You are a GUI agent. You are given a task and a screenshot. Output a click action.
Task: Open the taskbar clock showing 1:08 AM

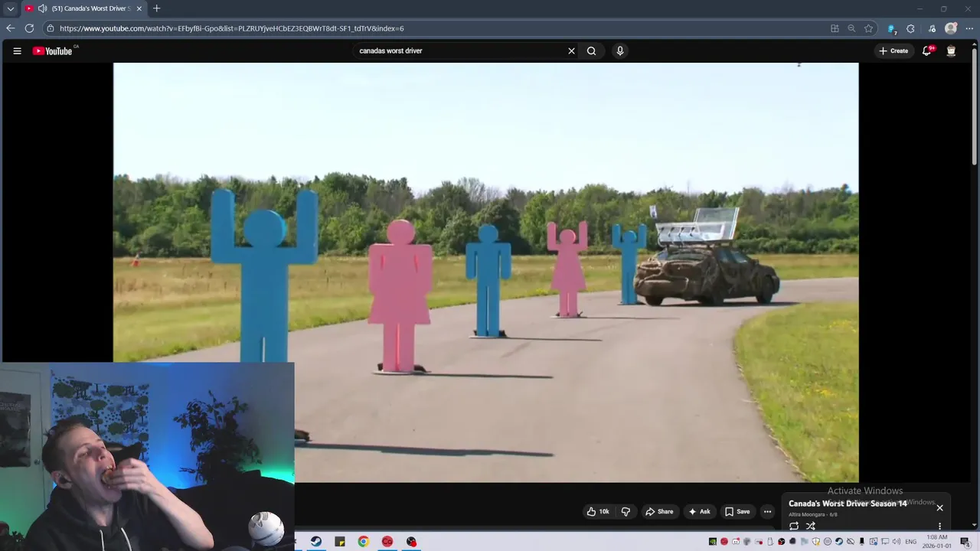(x=937, y=542)
